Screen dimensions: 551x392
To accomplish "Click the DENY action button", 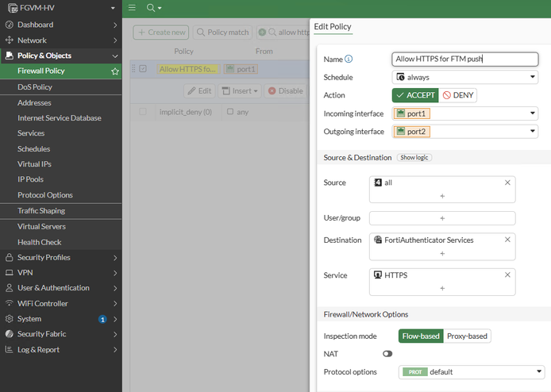I will coord(458,95).
